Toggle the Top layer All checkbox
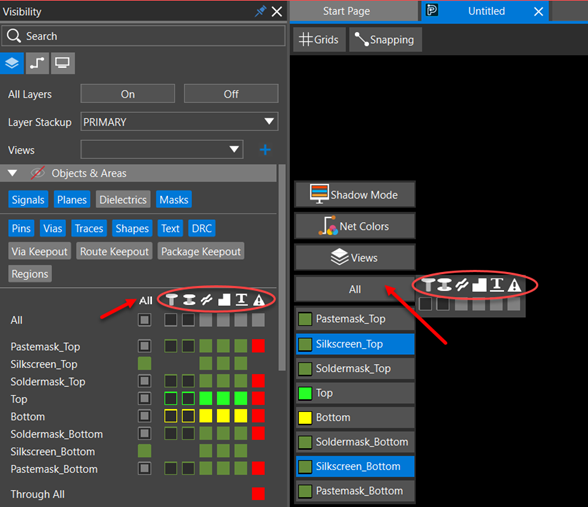This screenshot has height=507, width=588. coord(144,398)
